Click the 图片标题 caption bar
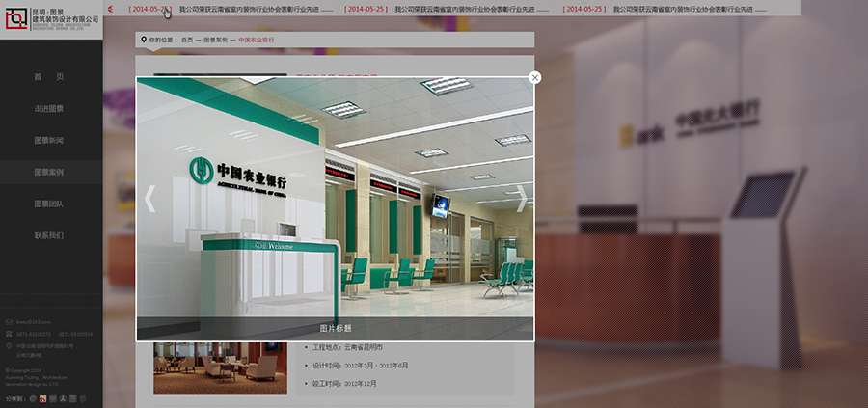This screenshot has height=408, width=868. pyautogui.click(x=336, y=328)
